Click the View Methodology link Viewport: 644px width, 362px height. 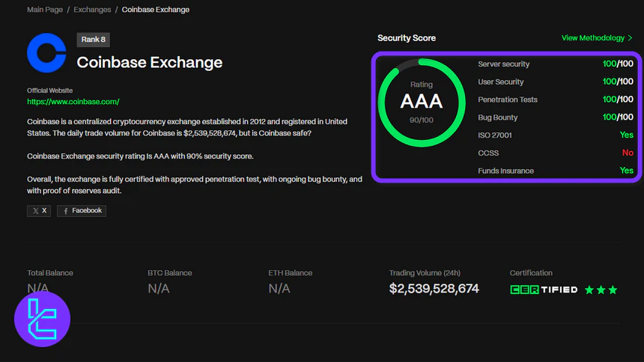[597, 37]
